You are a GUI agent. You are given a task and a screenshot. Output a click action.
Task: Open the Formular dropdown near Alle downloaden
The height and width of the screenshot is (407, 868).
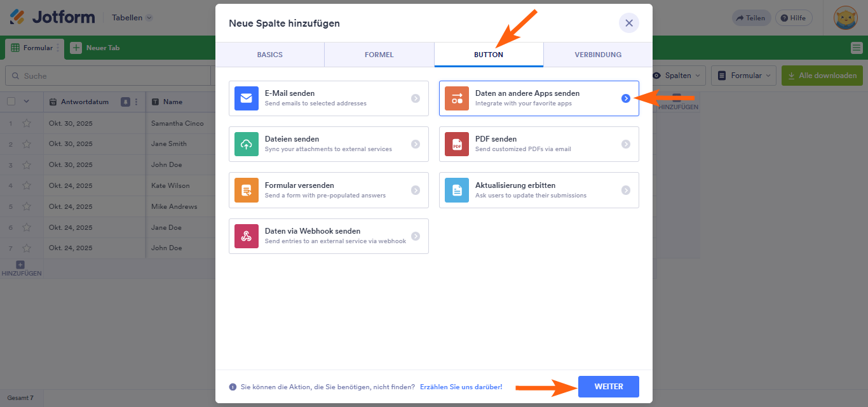click(x=743, y=75)
